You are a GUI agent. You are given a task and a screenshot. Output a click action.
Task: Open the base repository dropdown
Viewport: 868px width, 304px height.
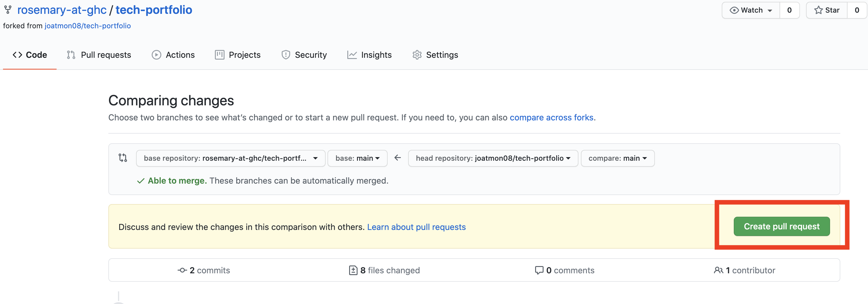[x=231, y=158]
